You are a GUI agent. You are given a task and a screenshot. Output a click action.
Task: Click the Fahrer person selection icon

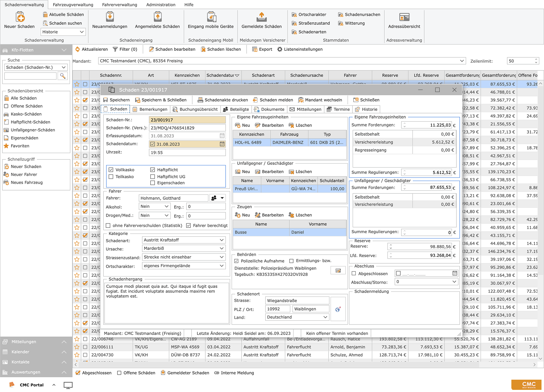214,198
